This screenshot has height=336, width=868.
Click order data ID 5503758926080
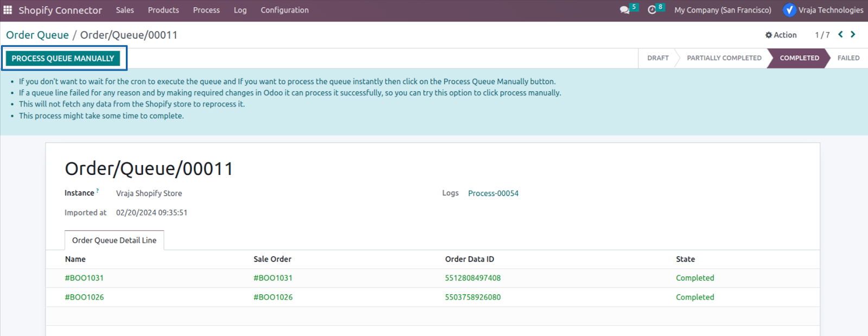[473, 297]
